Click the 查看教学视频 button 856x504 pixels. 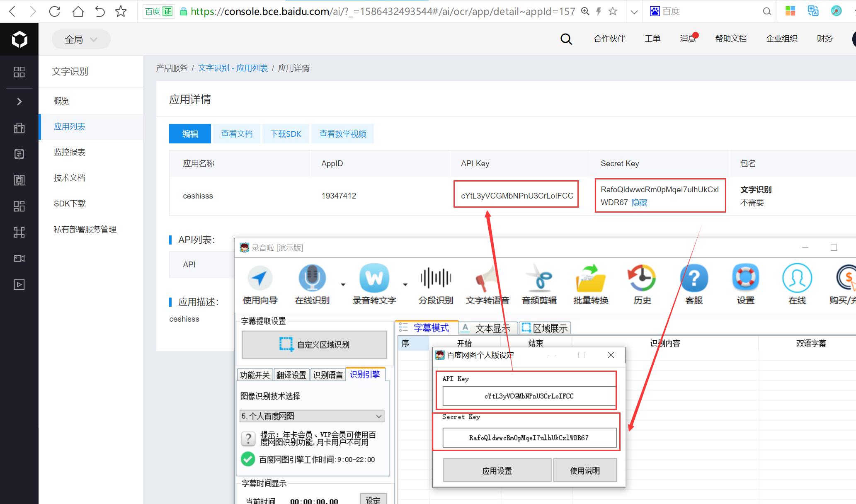tap(343, 133)
